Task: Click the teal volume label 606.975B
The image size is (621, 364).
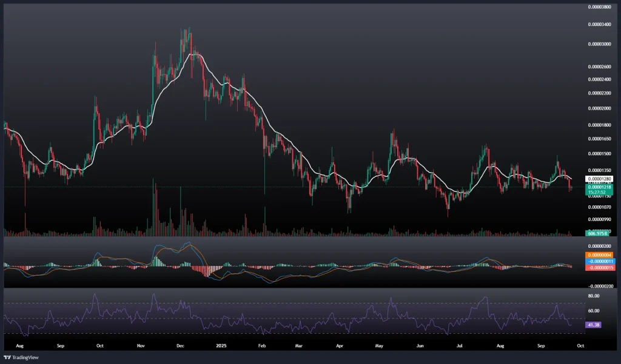Action: [597, 233]
